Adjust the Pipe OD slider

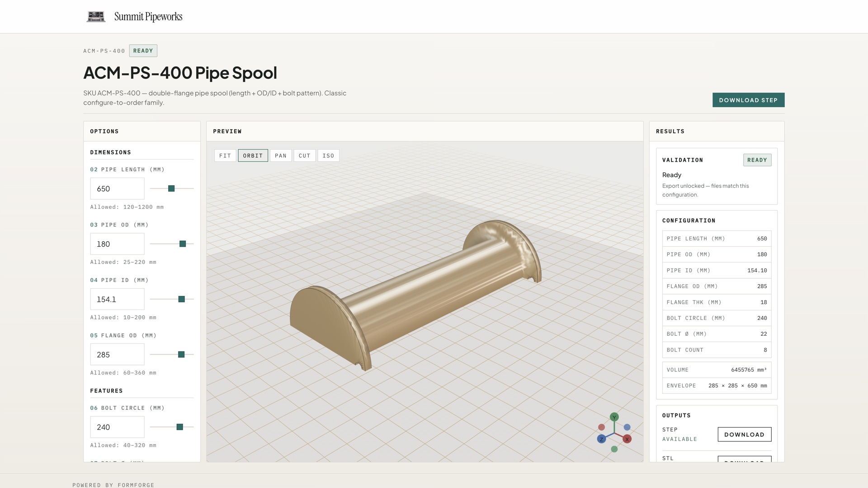pyautogui.click(x=183, y=244)
